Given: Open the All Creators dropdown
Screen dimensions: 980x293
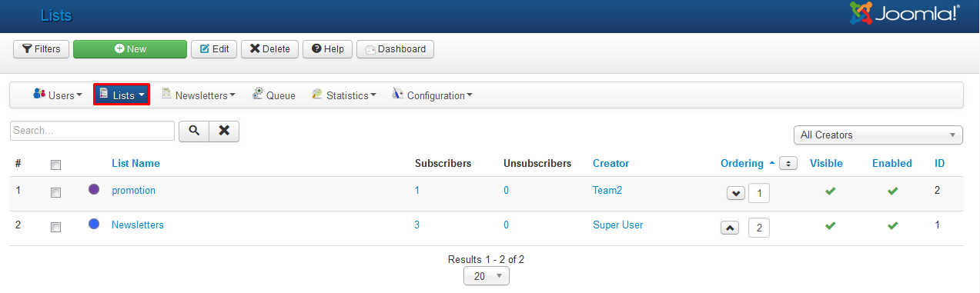Looking at the screenshot, I should (878, 135).
